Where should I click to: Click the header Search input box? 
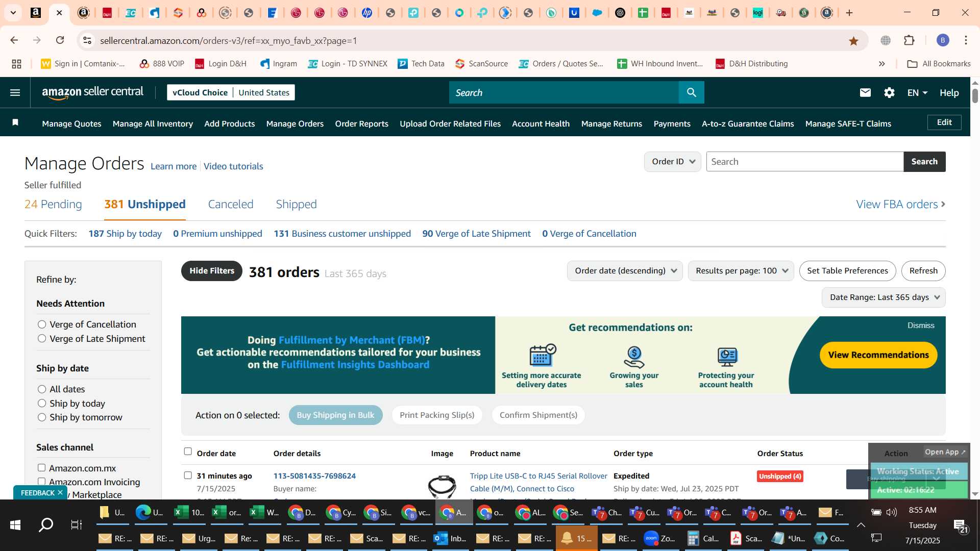(x=564, y=92)
